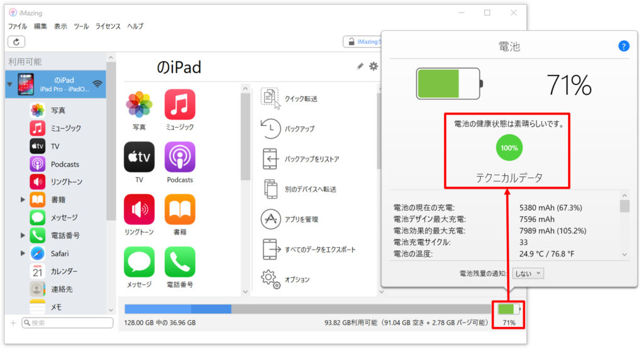Image resolution: width=644 pixels, height=349 pixels.
Task: Click the 5380 mAh (67.3%) value
Action: click(550, 208)
